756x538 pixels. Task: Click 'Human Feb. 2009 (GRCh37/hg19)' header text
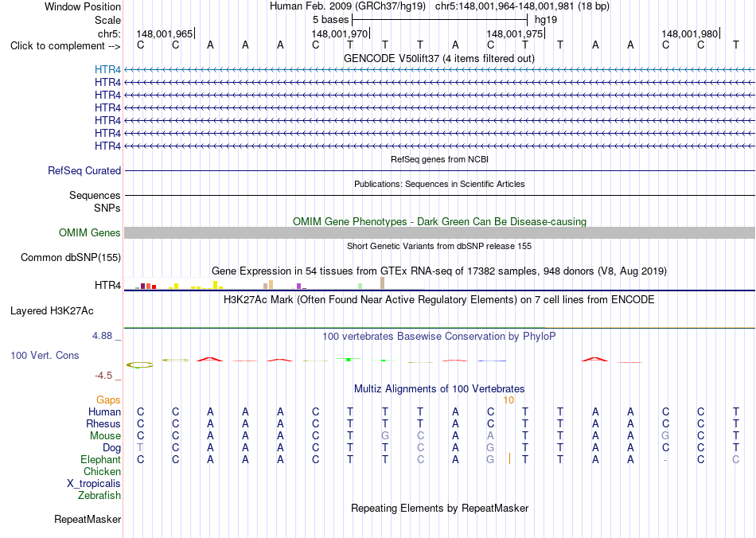tap(348, 6)
